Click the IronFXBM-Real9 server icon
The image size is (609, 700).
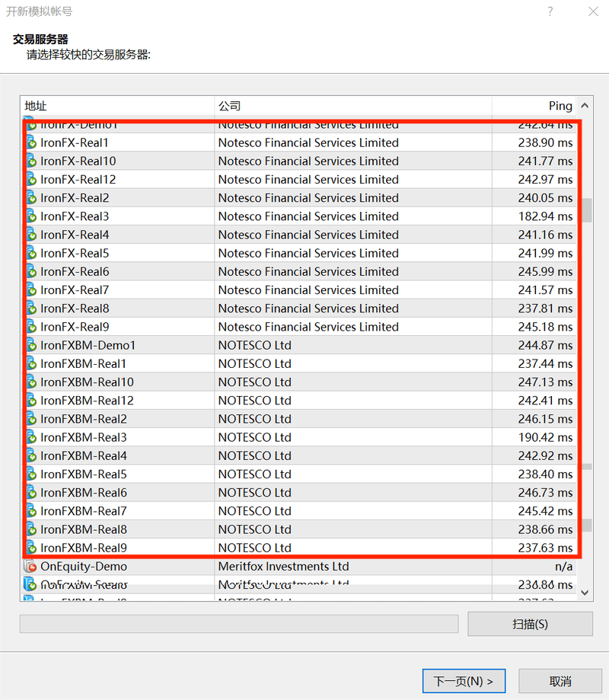pyautogui.click(x=31, y=548)
